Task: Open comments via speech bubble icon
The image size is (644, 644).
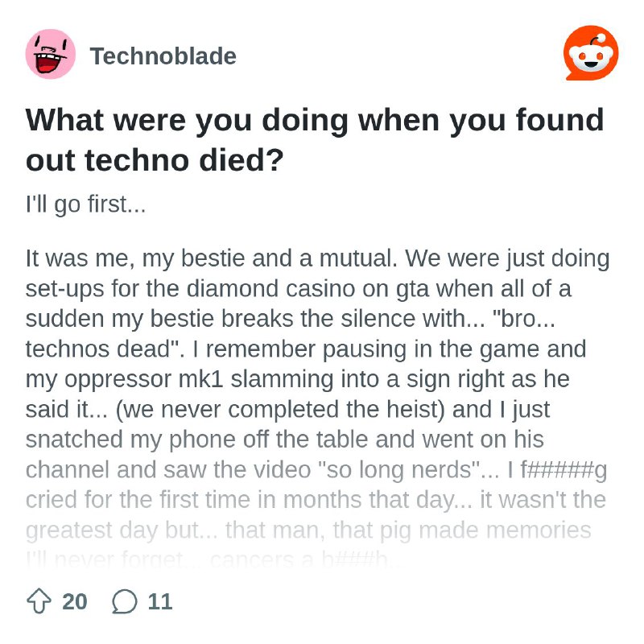Action: (125, 601)
